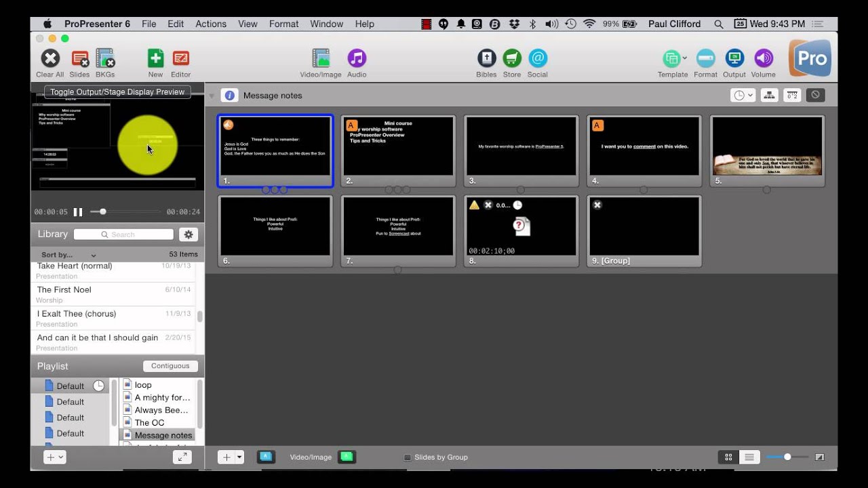Viewport: 868px width, 488px height.
Task: Open the Actions menu
Action: pos(211,24)
